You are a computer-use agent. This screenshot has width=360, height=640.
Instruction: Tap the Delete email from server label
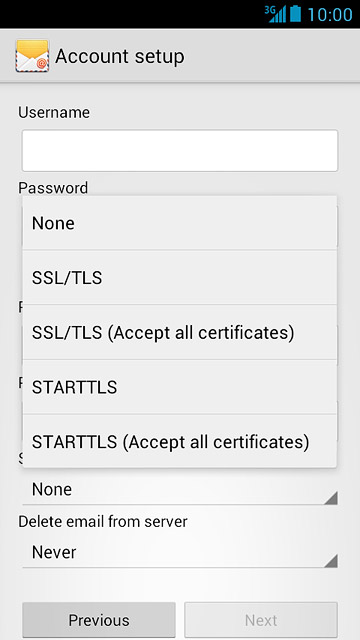(103, 521)
